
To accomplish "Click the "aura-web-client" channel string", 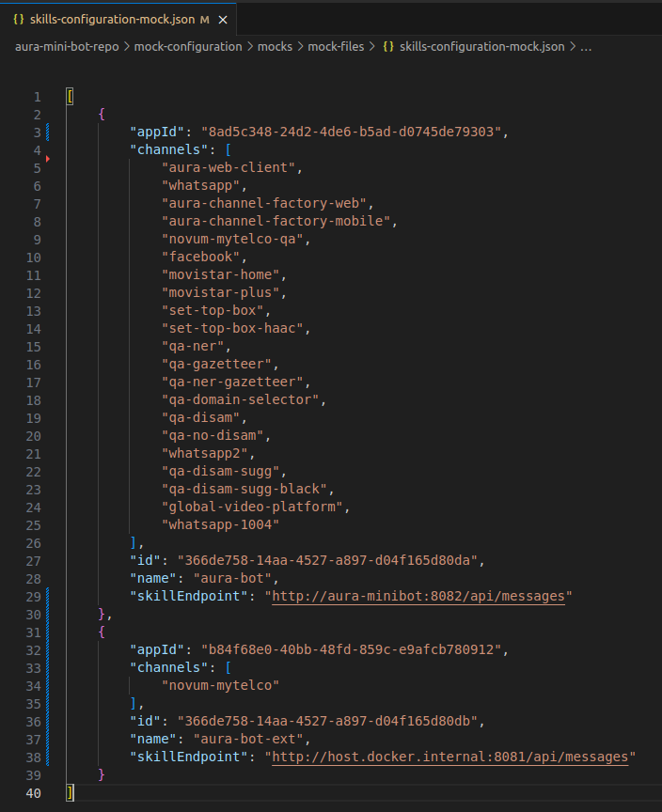I will tap(229, 168).
